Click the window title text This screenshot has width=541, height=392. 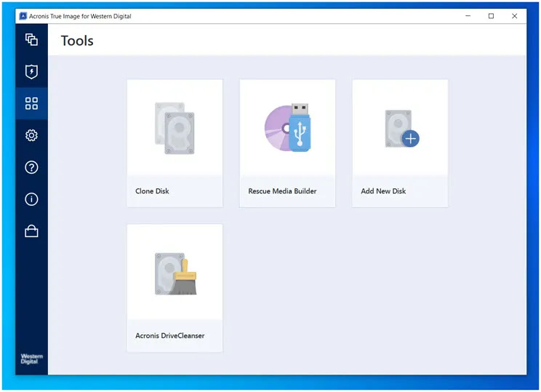(80, 16)
